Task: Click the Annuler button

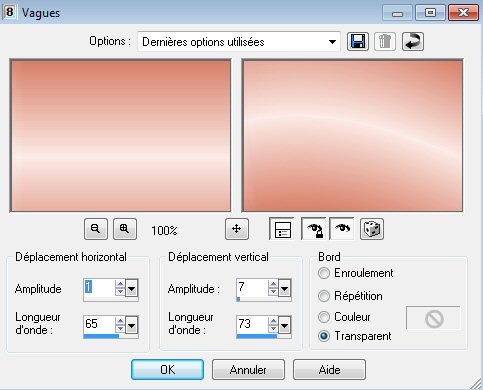Action: (x=248, y=370)
